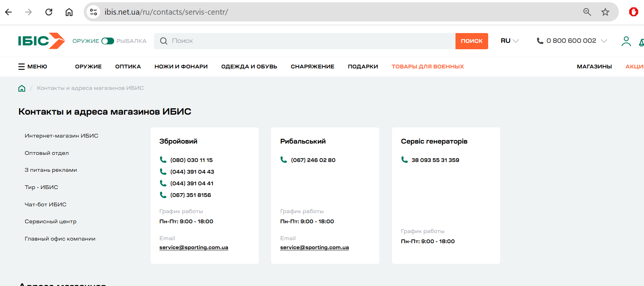Call number (044) 391 04 41
The height and width of the screenshot is (286, 644).
click(192, 183)
